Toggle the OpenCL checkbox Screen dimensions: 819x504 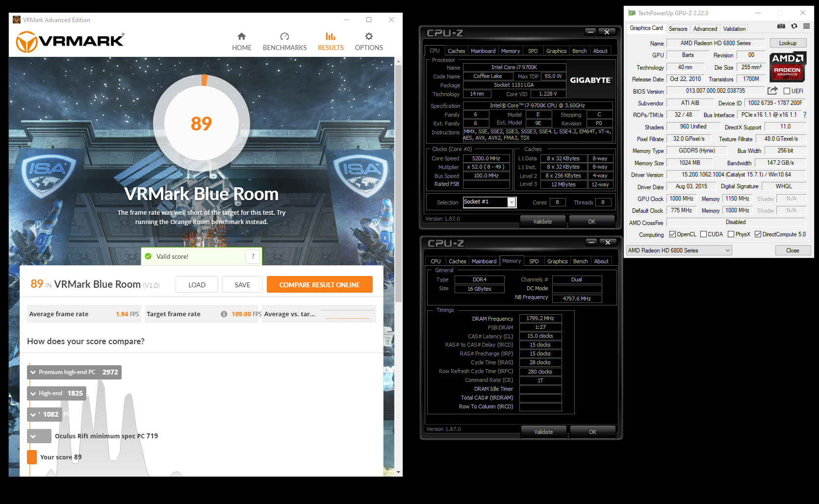tap(672, 234)
